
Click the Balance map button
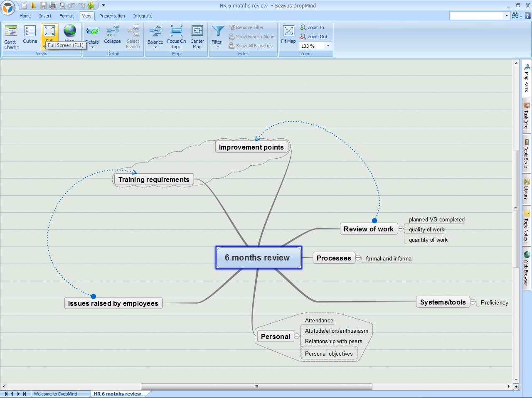155,37
